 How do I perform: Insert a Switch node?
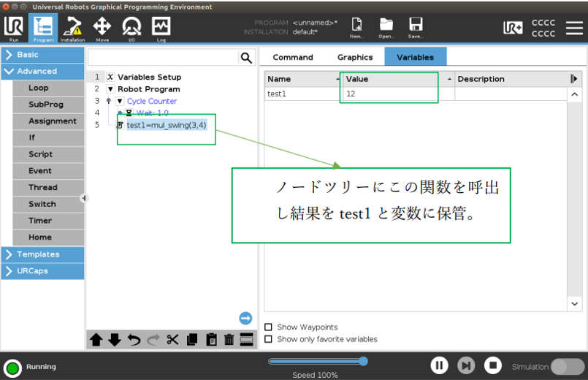coord(48,204)
